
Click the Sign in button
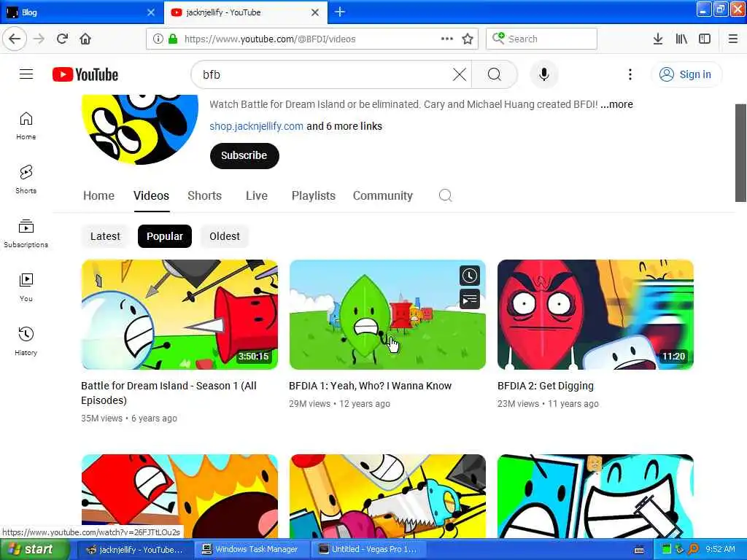tap(686, 74)
